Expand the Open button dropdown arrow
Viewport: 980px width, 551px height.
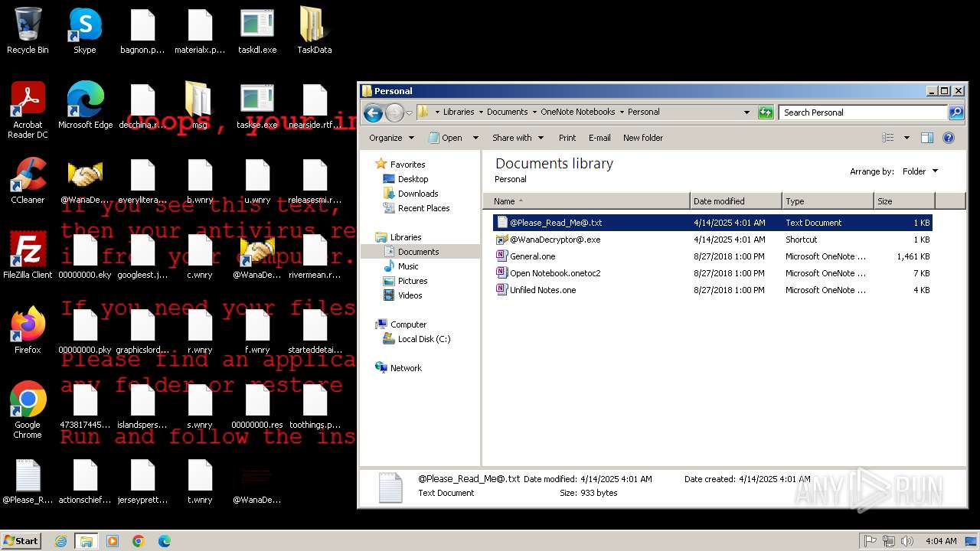[475, 138]
